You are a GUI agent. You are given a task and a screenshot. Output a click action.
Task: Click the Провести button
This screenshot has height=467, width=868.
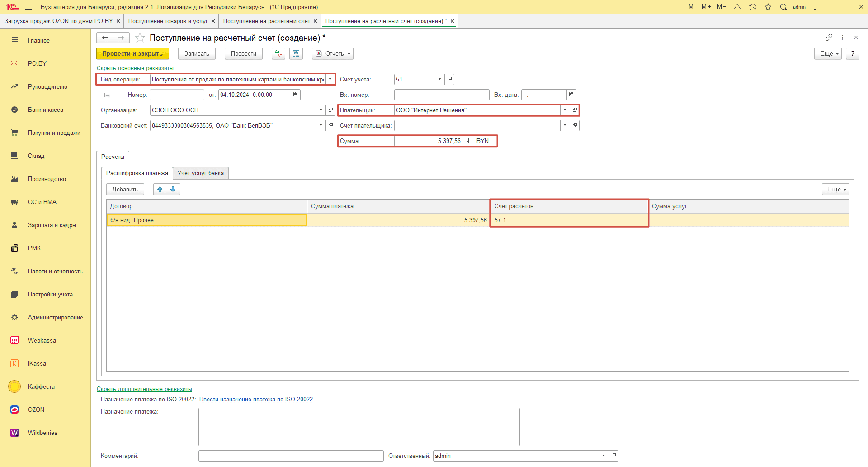[244, 53]
